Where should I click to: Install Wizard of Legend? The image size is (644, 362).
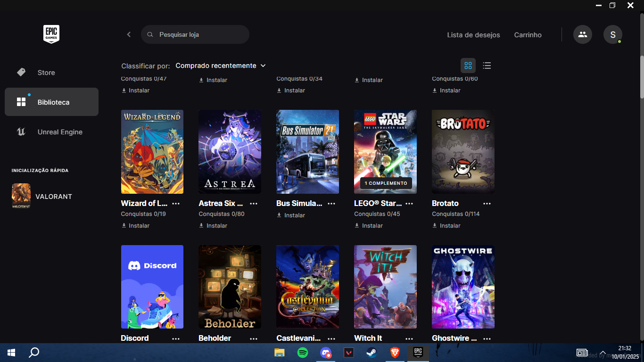[135, 226]
